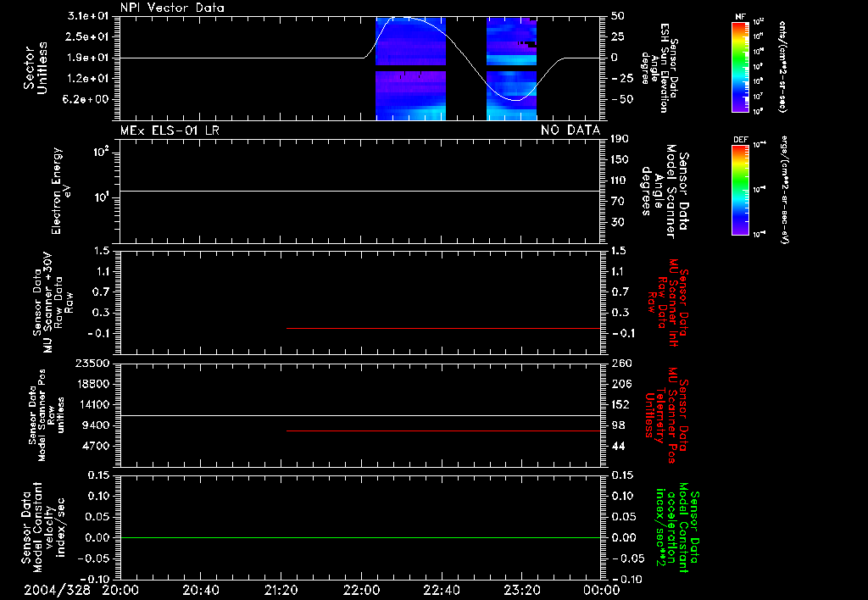This screenshot has height=600, width=868.
Task: Click the 190 scanner angle tick
Action: [x=620, y=138]
